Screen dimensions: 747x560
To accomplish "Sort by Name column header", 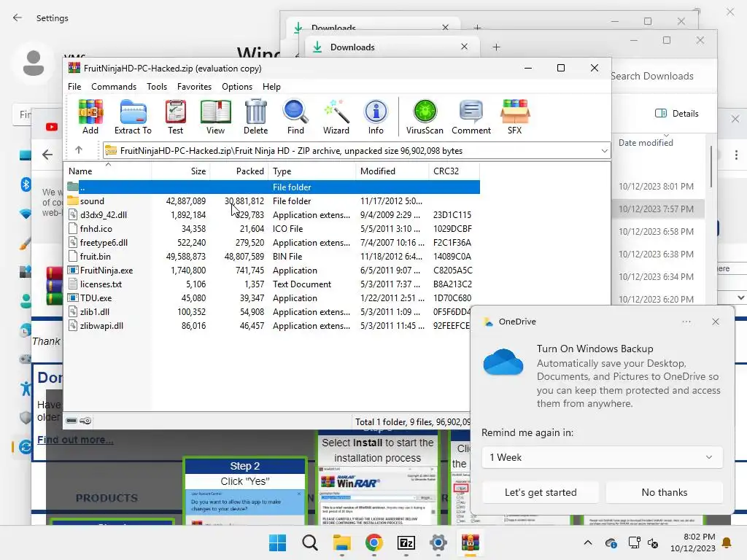I will [108, 171].
